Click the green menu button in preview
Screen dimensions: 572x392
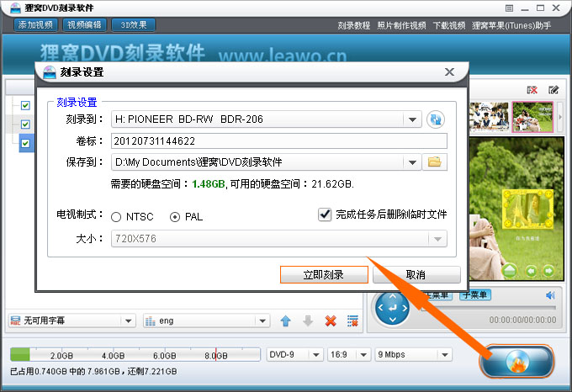pyautogui.click(x=510, y=271)
